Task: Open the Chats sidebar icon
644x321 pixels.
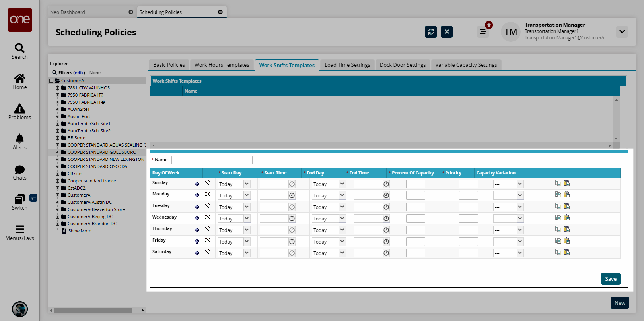Action: click(19, 172)
